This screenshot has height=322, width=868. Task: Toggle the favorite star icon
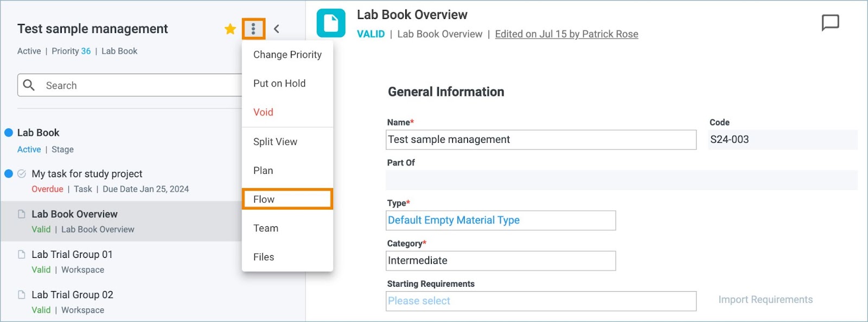click(230, 29)
